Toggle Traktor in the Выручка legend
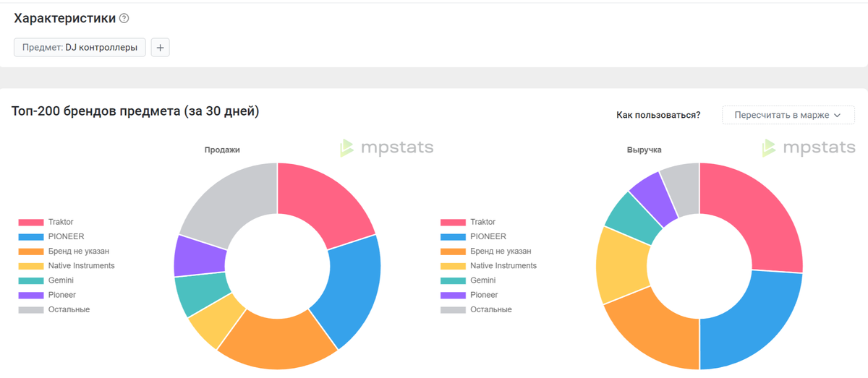868x378 pixels. point(468,222)
